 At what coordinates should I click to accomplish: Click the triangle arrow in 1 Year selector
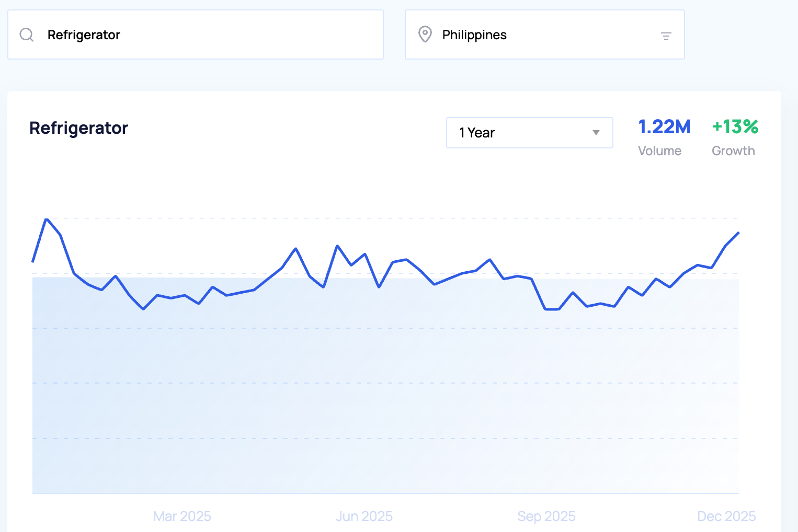tap(596, 133)
